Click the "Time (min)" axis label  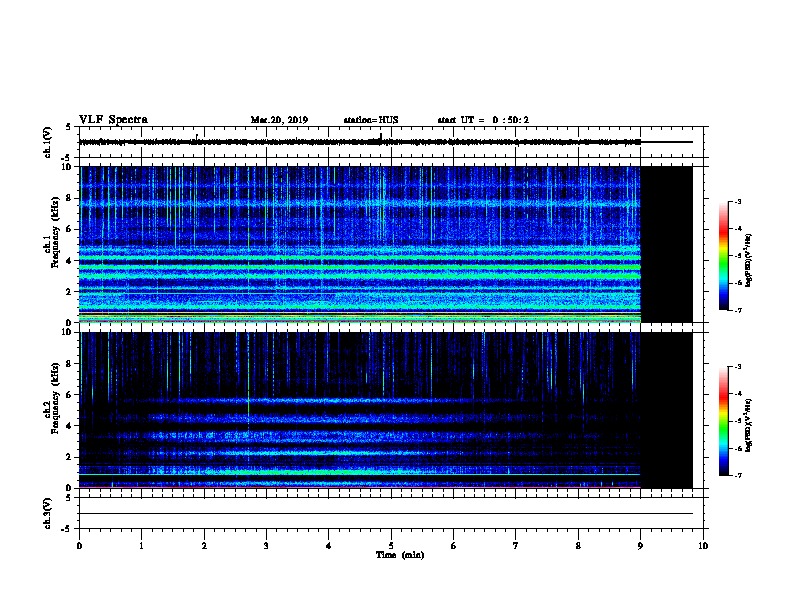point(400,555)
